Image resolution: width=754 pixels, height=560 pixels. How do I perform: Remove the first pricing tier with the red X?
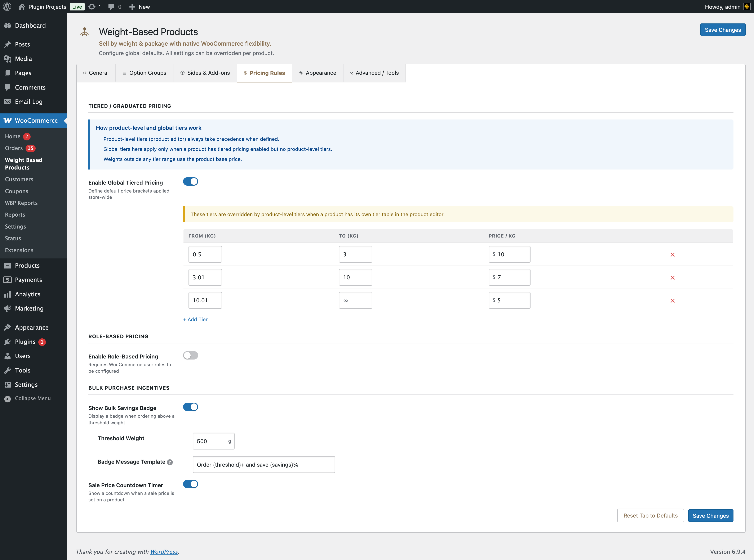click(x=672, y=255)
